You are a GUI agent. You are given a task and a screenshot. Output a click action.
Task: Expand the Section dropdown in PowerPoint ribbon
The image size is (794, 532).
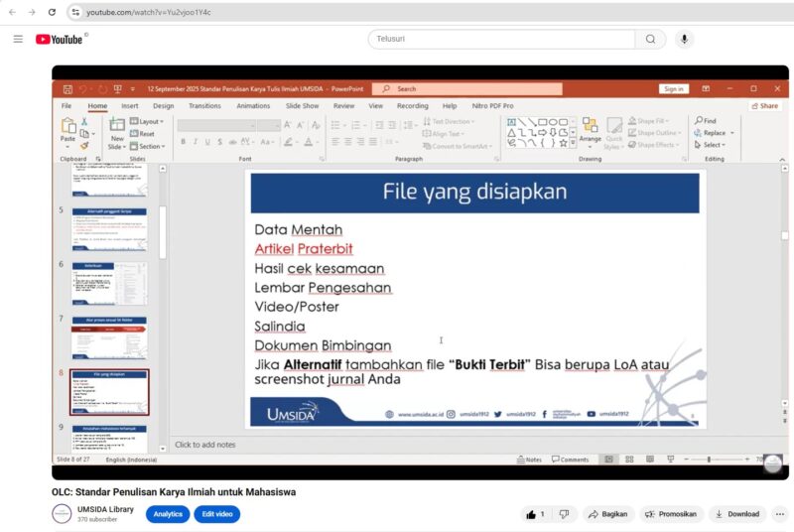(x=150, y=146)
